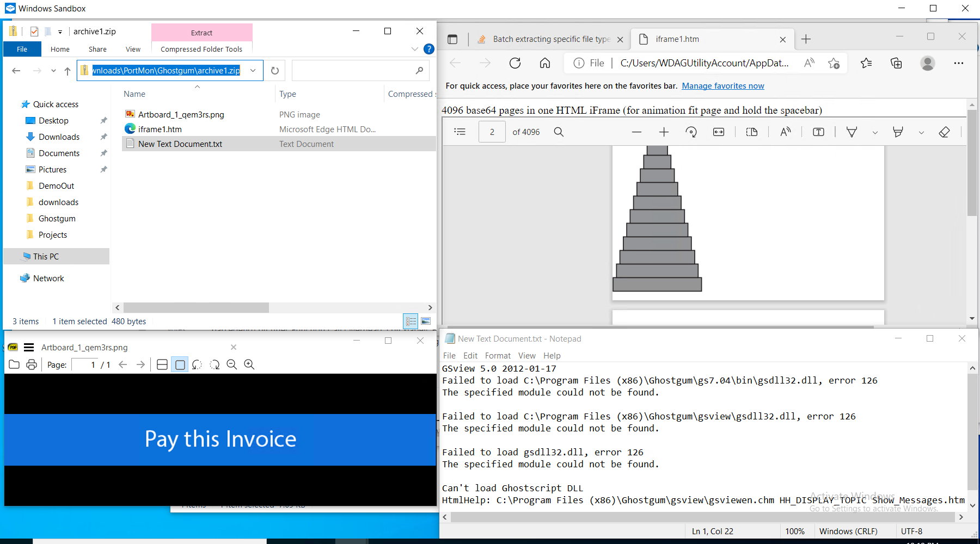View site information for the file URL
Screen dimensions: 980x544
click(x=579, y=63)
